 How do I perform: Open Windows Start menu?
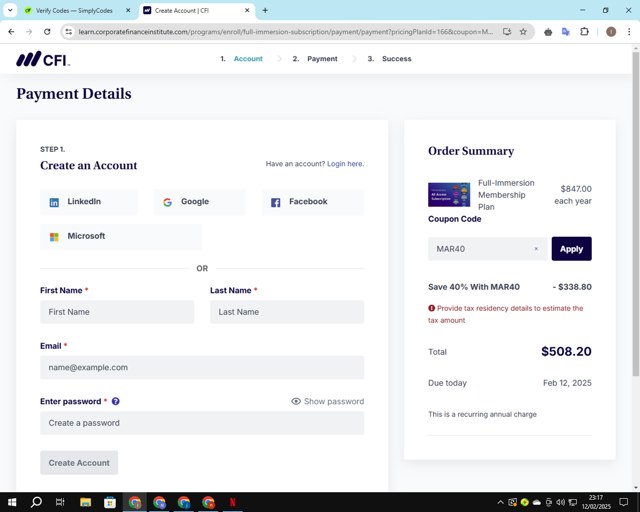(x=12, y=502)
